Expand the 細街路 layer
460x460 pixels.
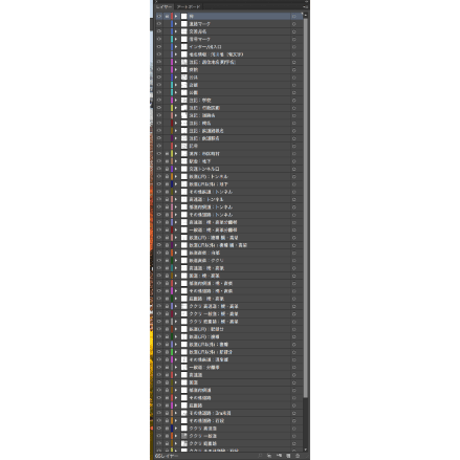[176, 406]
